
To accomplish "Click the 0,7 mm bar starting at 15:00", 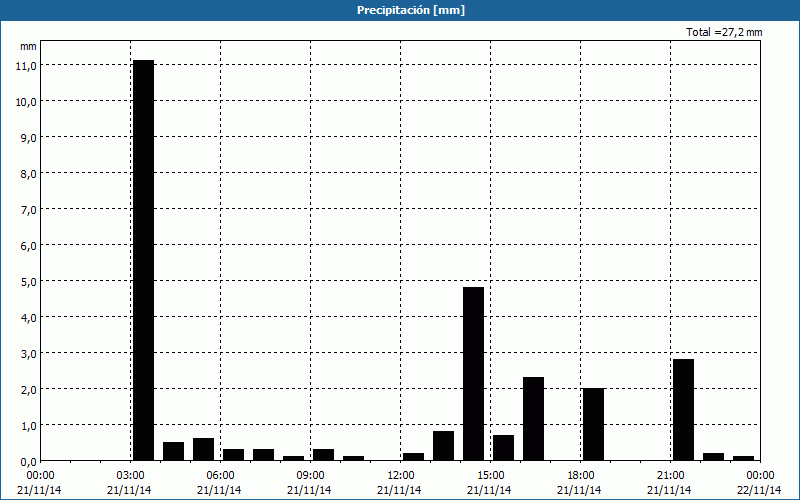I will [x=504, y=448].
